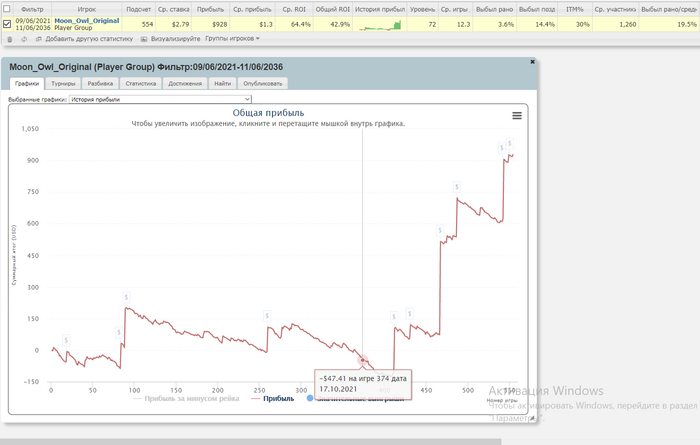Sort by the Прибыль column header
This screenshot has width=700, height=445.
pos(210,9)
